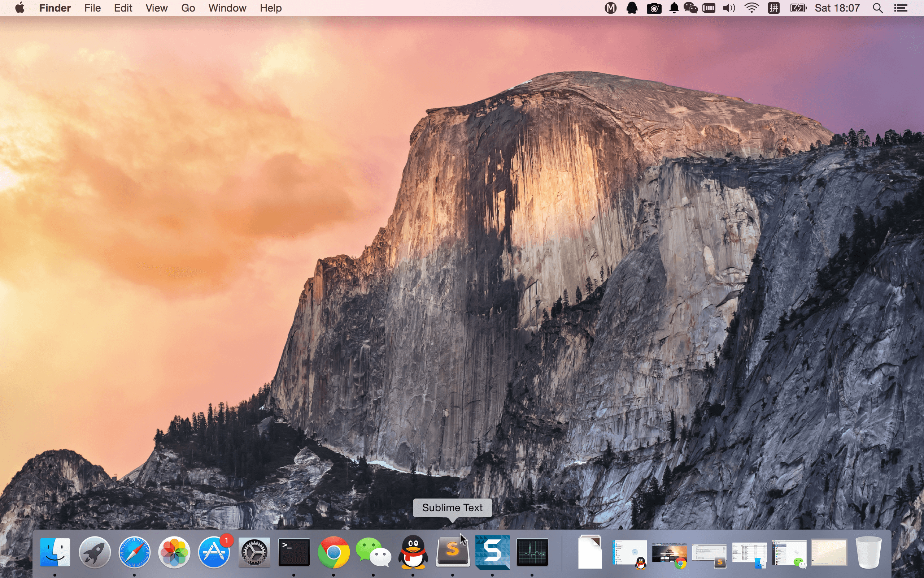Image resolution: width=924 pixels, height=578 pixels.
Task: Click the camera screenshot menu bar icon
Action: [654, 8]
